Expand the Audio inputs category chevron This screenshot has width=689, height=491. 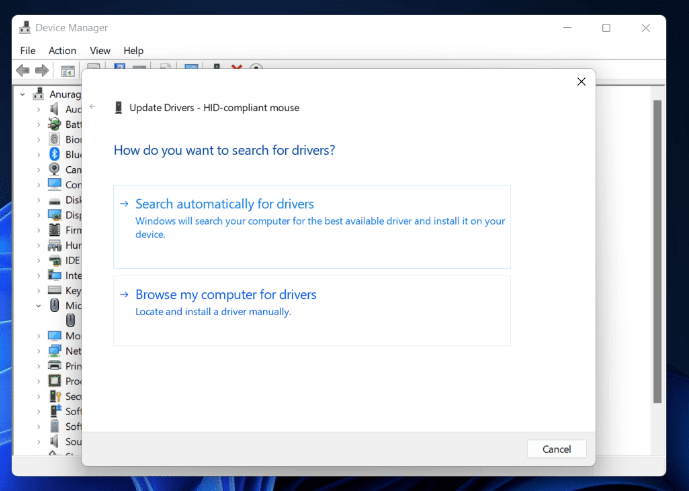coord(39,110)
